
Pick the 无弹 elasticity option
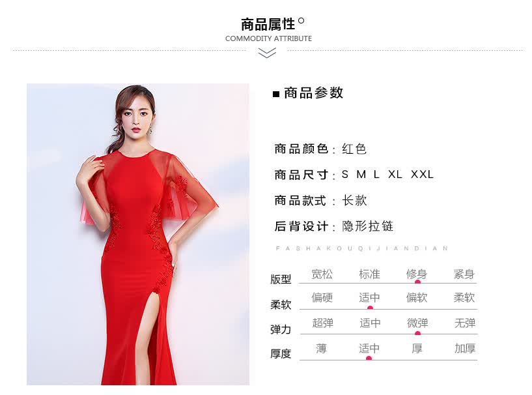(x=465, y=323)
